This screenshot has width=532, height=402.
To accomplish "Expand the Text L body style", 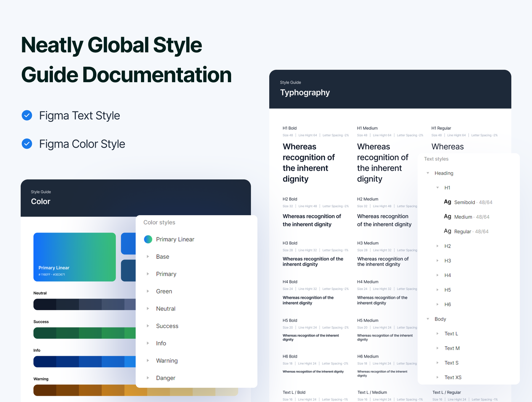I will (x=438, y=334).
